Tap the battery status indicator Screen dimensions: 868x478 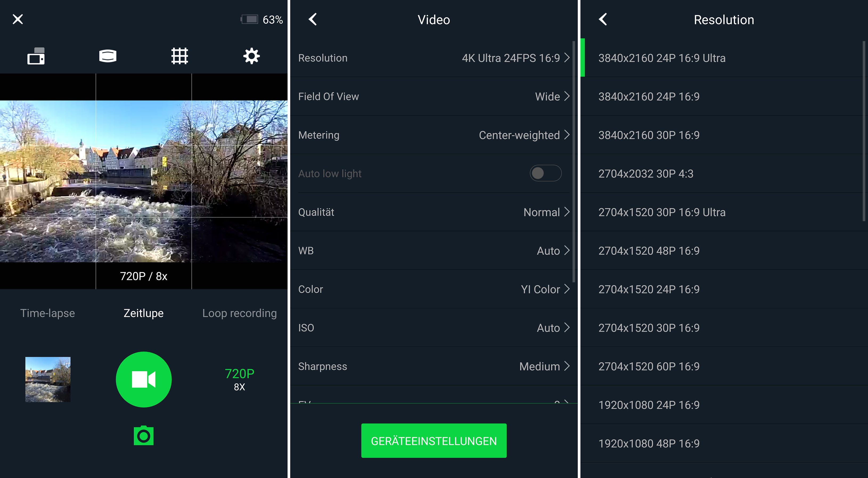click(261, 19)
